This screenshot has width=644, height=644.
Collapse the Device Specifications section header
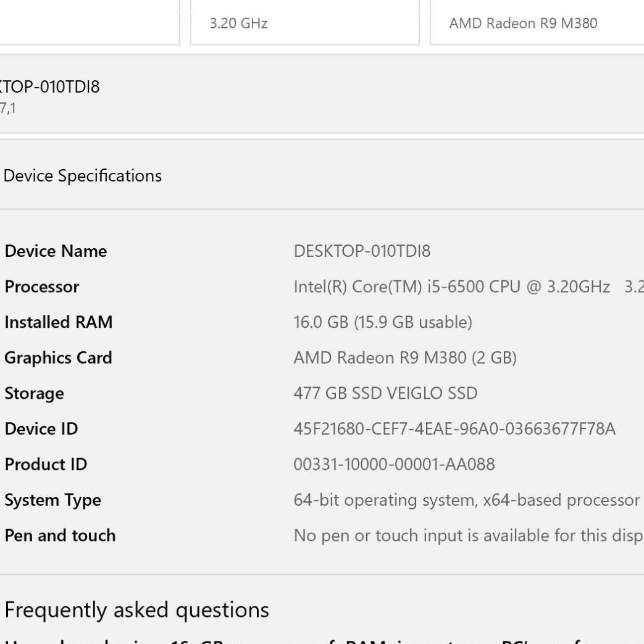click(x=83, y=176)
